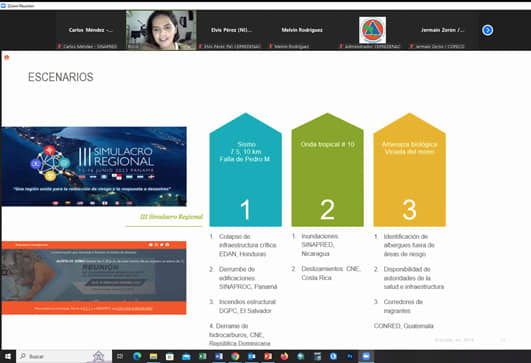Image resolution: width=531 pixels, height=363 pixels.
Task: Open Microsoft Store from the taskbar
Action: (x=170, y=356)
